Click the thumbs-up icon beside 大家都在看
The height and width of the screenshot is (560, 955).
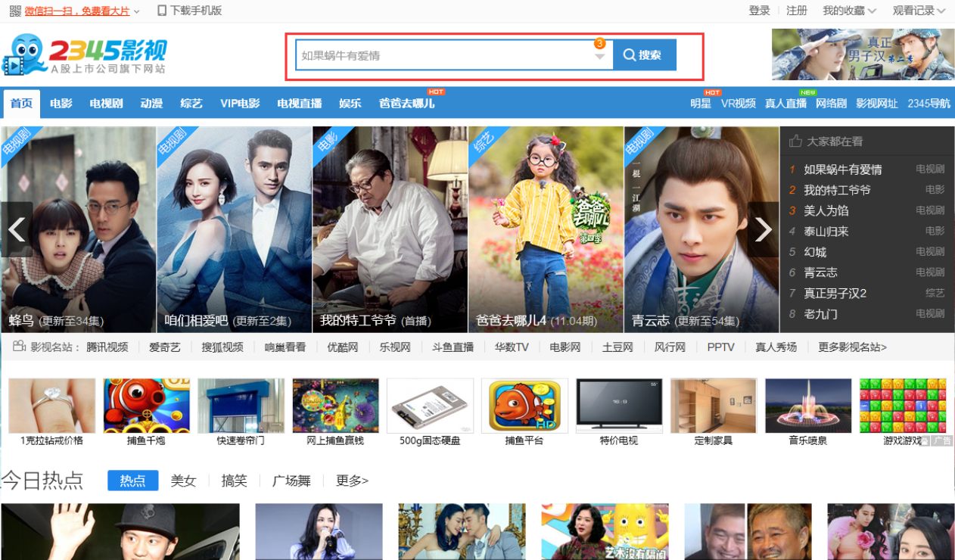(x=795, y=142)
